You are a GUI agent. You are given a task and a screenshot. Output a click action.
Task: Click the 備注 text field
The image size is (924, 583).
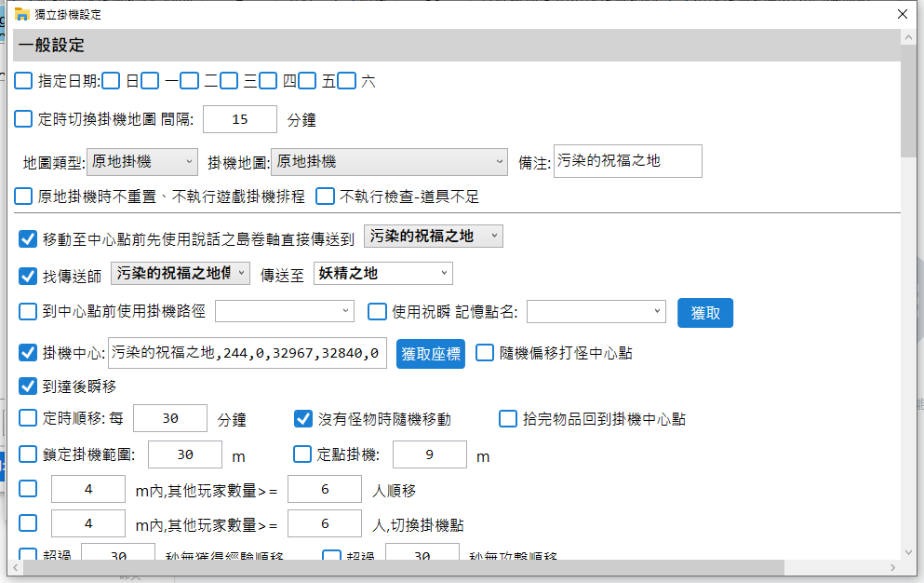627,161
